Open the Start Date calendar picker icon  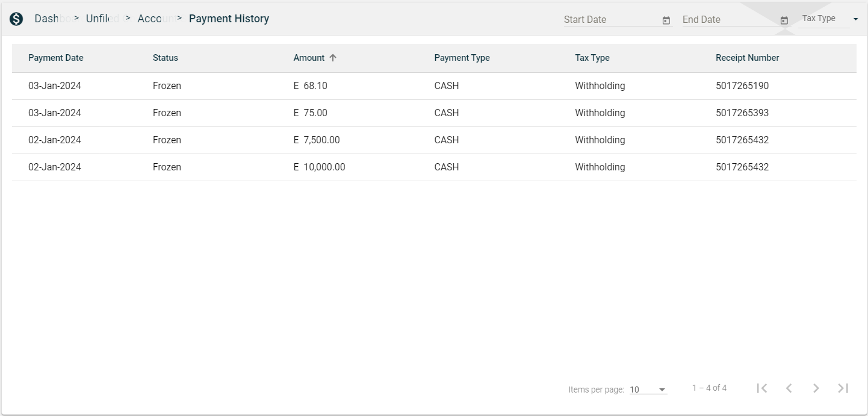[x=666, y=20]
